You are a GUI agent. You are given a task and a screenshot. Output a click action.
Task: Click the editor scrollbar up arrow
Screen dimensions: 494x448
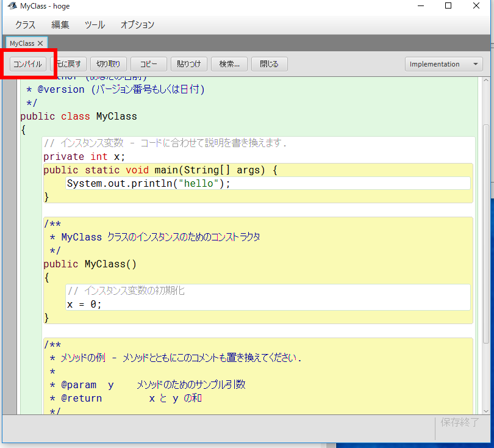coord(486,81)
